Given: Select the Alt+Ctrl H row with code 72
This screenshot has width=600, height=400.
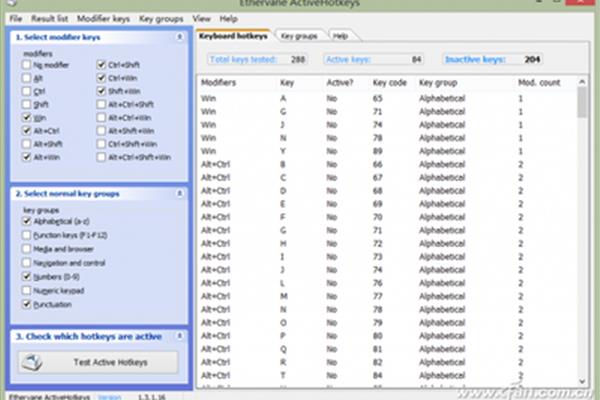Looking at the screenshot, I should pos(387,243).
